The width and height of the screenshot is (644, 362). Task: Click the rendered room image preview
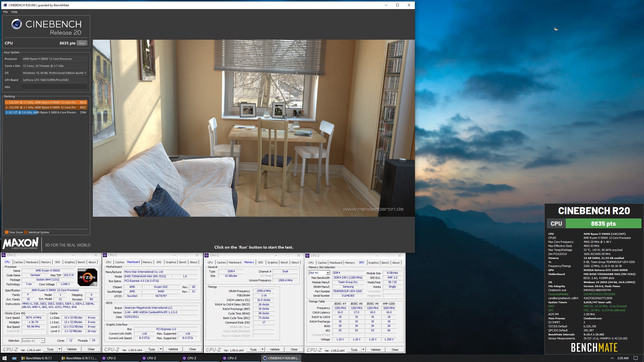(x=254, y=128)
